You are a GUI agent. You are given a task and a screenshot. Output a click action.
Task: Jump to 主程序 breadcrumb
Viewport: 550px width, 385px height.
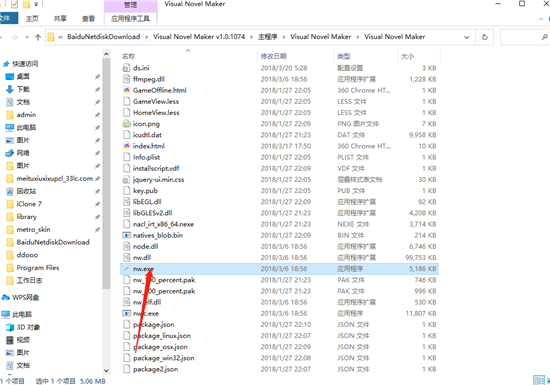pos(268,37)
